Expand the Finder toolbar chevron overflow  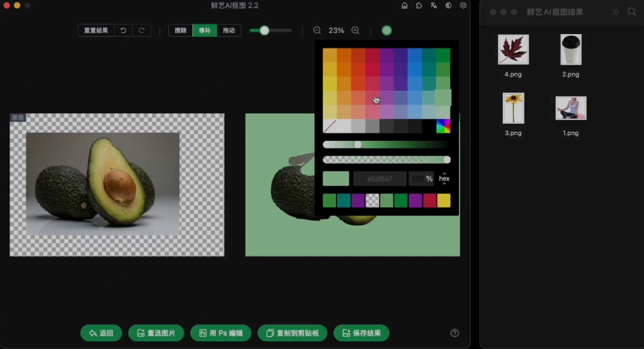tap(615, 12)
